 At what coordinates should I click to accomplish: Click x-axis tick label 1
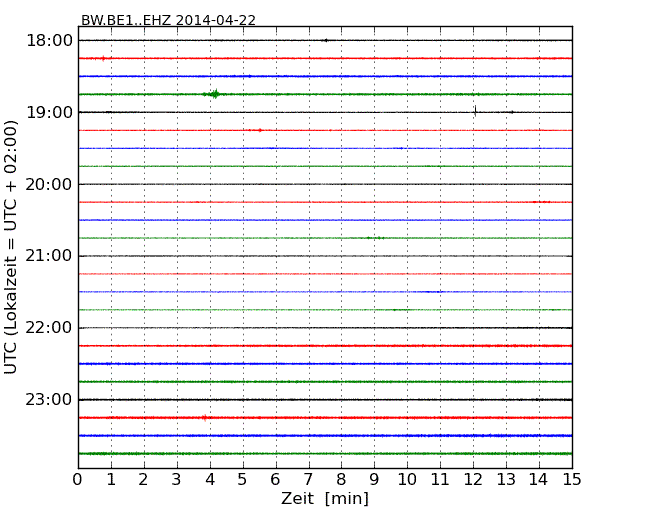(111, 480)
